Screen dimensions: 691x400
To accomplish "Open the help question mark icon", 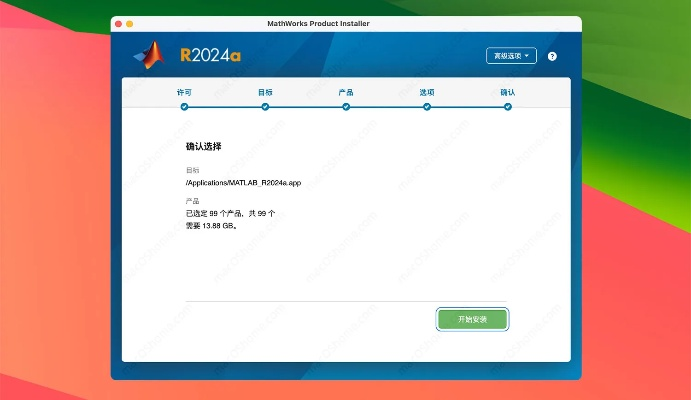I will pyautogui.click(x=552, y=56).
